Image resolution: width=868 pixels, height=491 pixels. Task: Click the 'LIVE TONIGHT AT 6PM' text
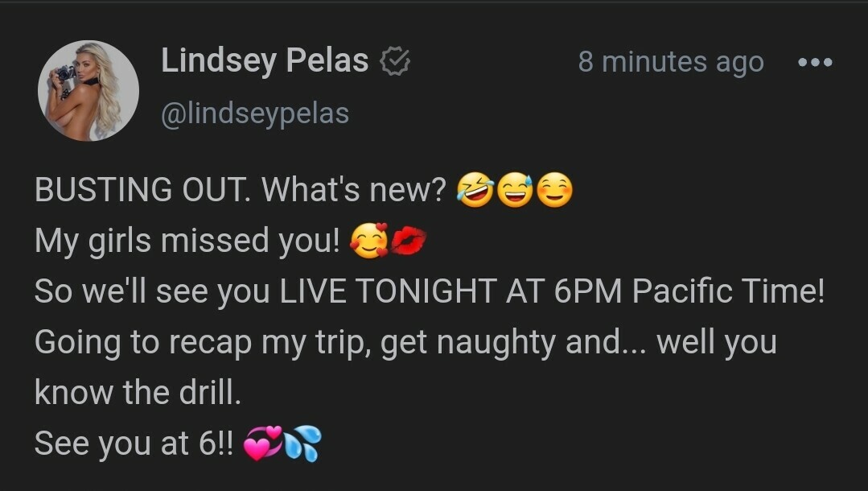[x=451, y=291]
